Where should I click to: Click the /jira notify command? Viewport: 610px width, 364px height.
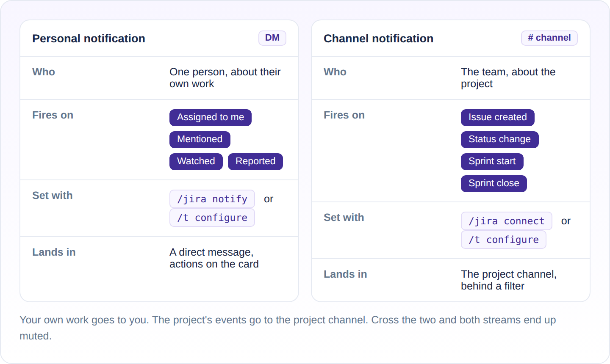click(x=212, y=199)
